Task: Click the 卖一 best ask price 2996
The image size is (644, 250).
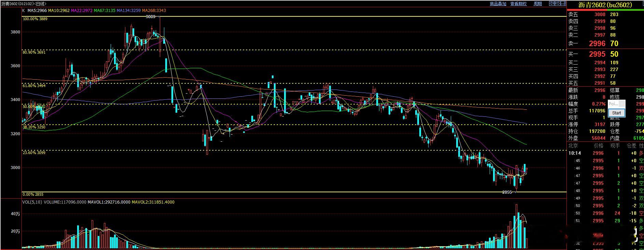Action: [597, 43]
